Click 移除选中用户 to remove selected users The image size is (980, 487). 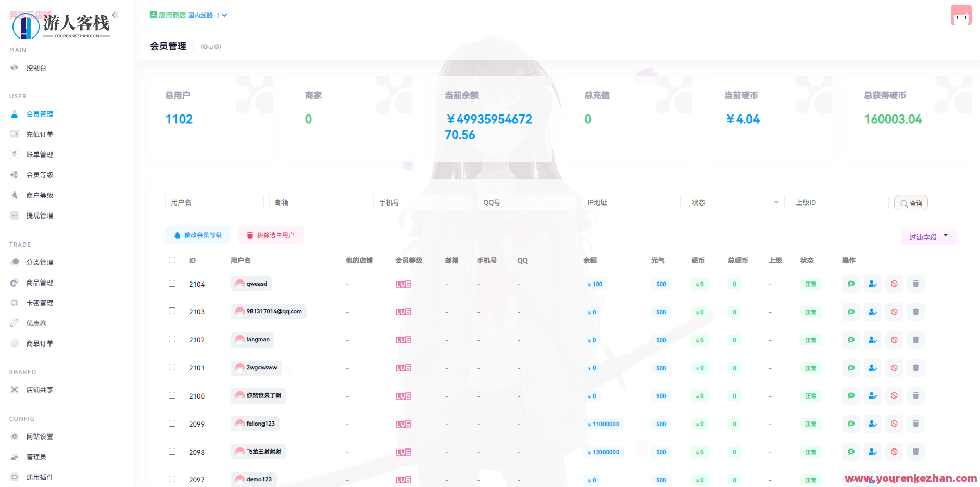coord(270,235)
